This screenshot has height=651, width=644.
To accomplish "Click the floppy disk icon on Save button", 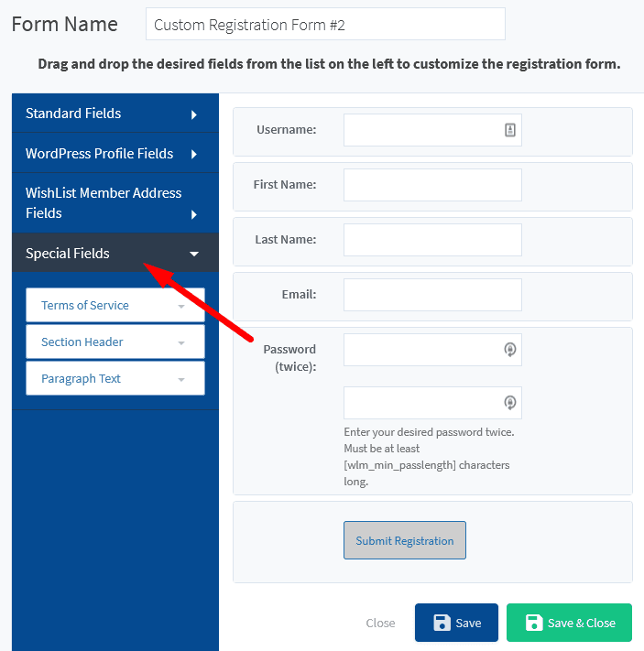I will coord(442,623).
